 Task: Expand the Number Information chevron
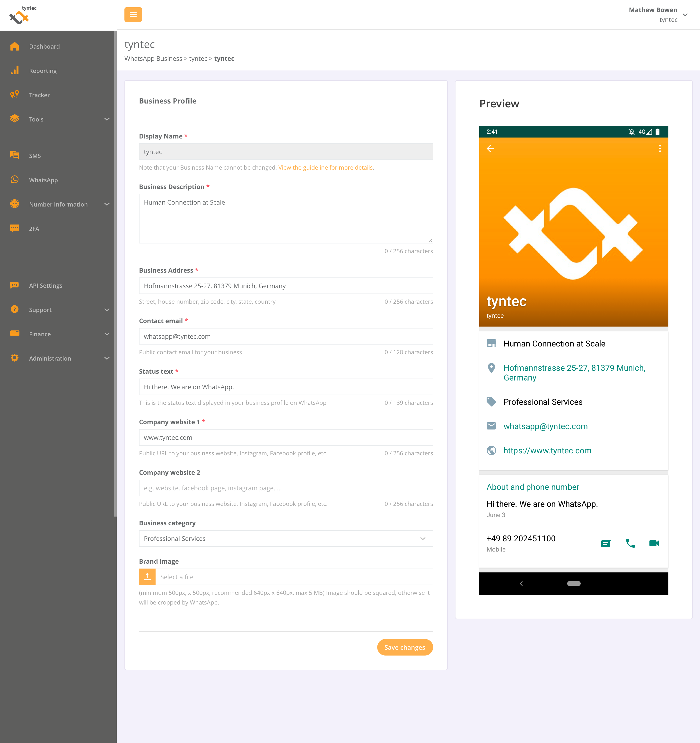[107, 204]
